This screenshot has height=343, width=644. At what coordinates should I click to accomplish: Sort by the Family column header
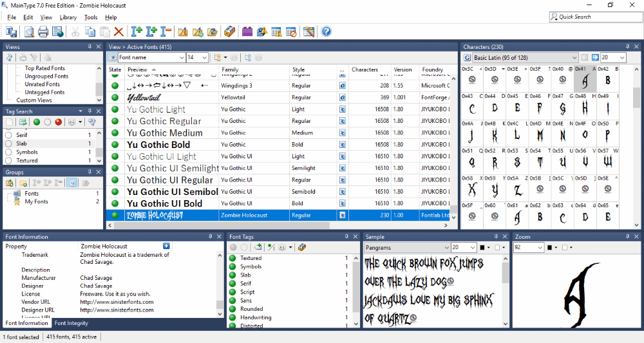pyautogui.click(x=254, y=70)
